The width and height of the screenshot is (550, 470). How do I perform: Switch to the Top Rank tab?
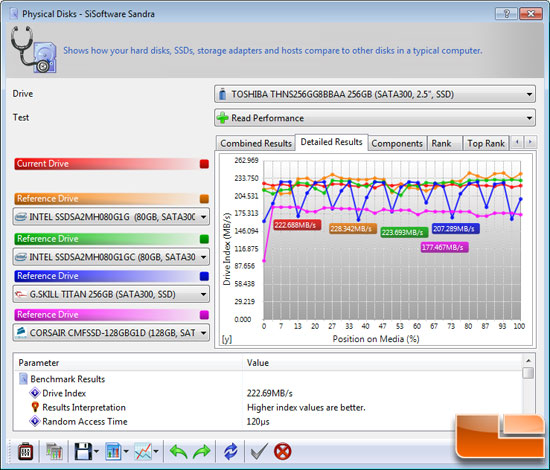[486, 143]
